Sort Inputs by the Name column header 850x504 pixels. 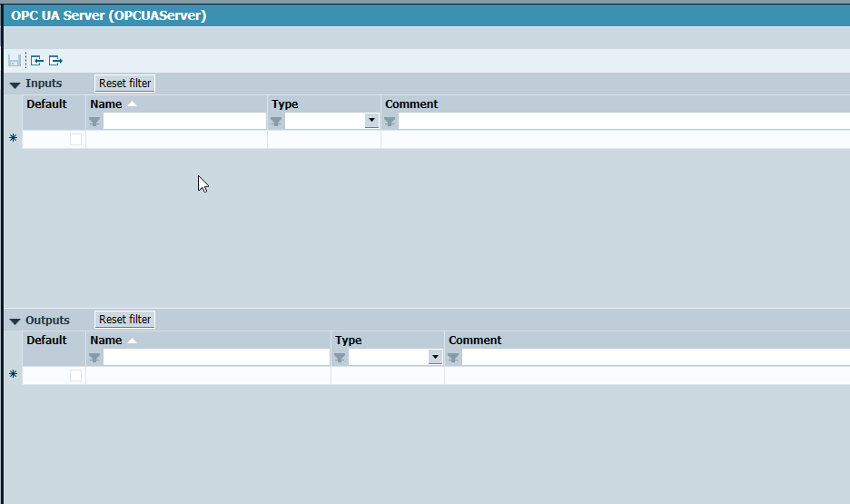105,104
